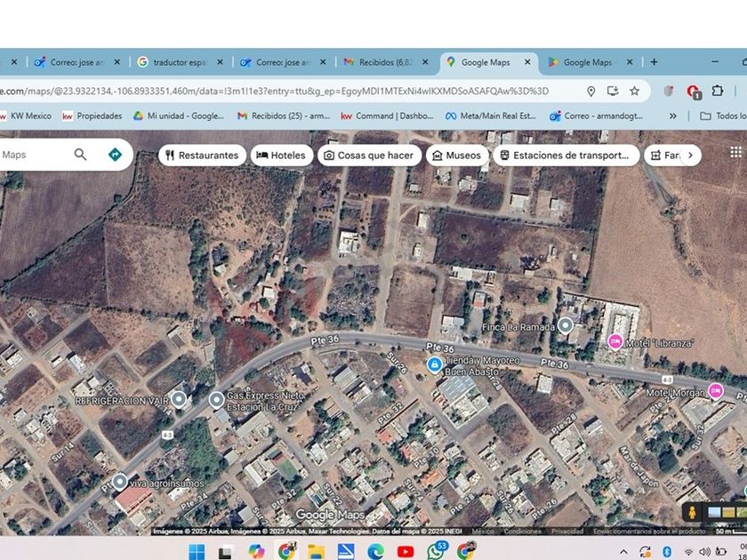Open the Google apps grid icon
This screenshot has height=560, width=747.
(x=735, y=153)
